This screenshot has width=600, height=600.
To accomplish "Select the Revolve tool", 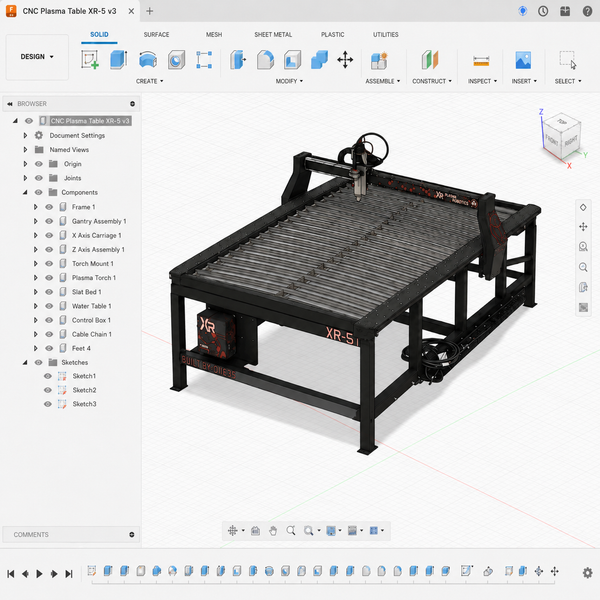I will [x=148, y=60].
